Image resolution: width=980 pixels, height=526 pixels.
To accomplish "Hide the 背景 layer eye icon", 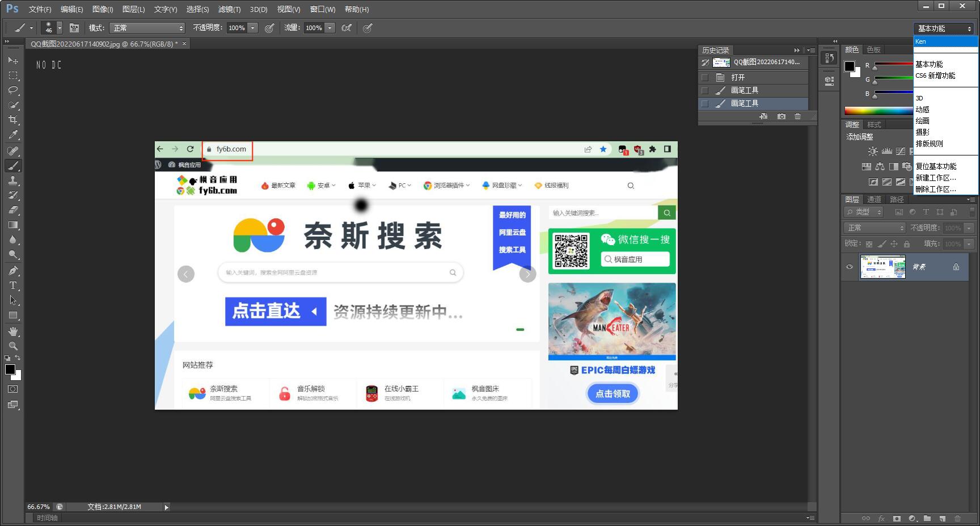I will coord(850,267).
